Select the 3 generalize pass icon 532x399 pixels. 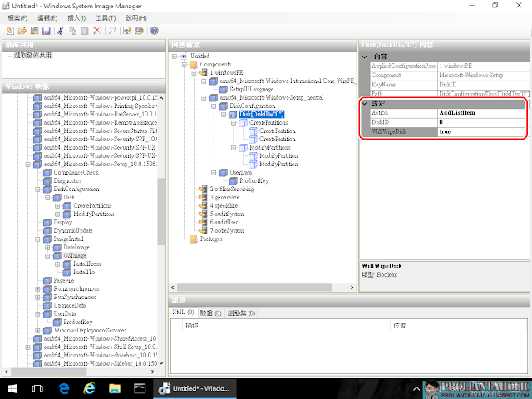point(203,198)
